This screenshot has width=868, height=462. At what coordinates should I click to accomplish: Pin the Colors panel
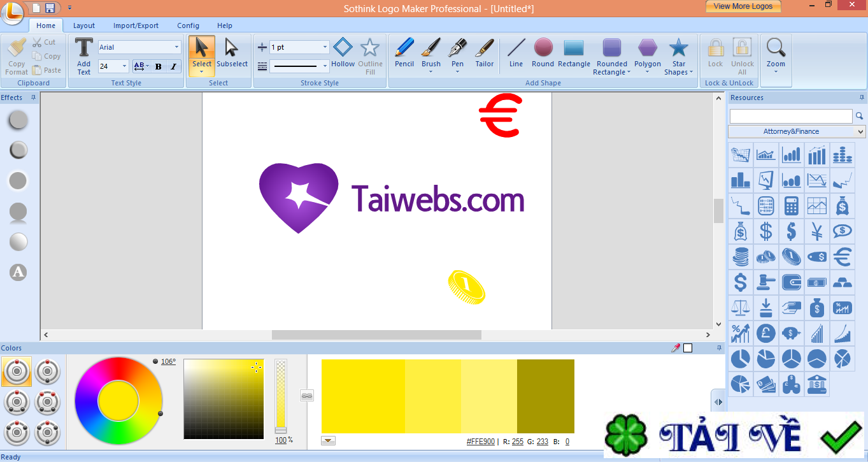pyautogui.click(x=720, y=348)
